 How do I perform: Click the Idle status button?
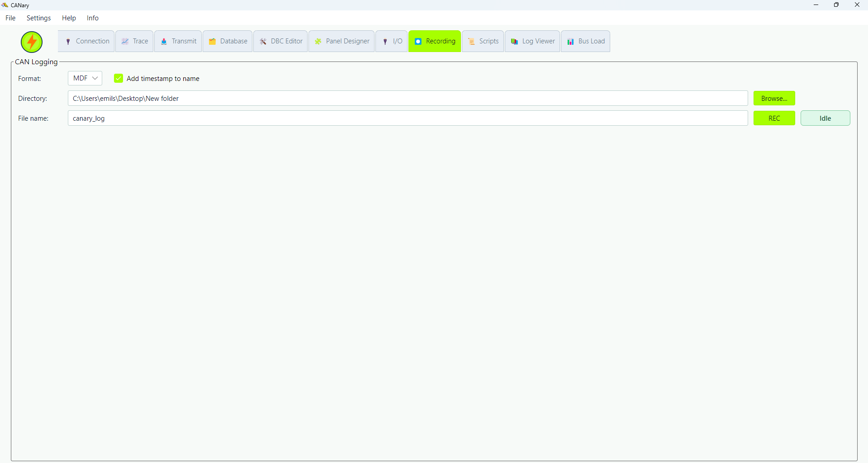[x=825, y=118]
